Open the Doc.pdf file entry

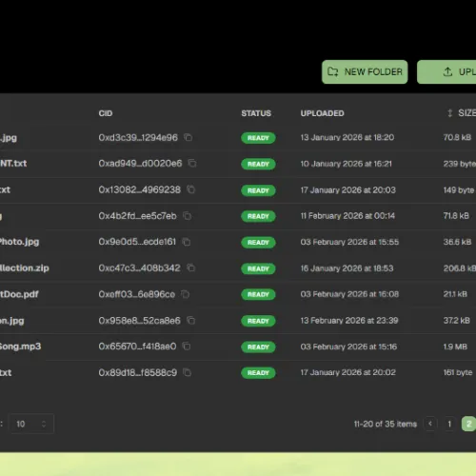point(19,294)
